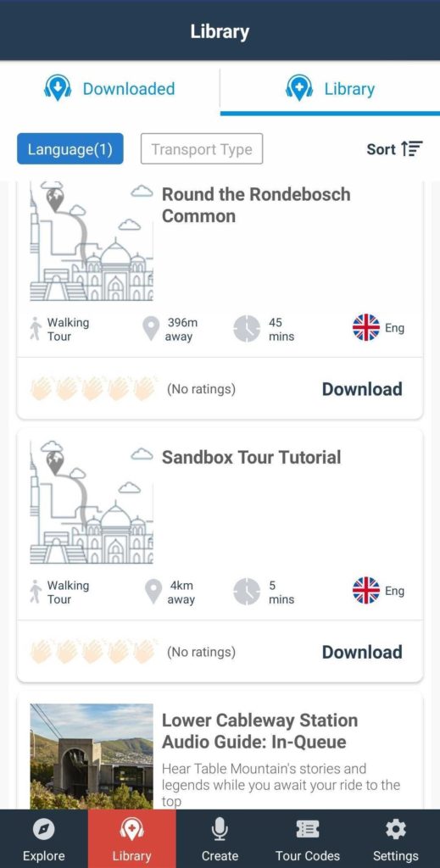440x868 pixels.
Task: Open Sandbox Tour Tutorial title
Action: pos(251,457)
